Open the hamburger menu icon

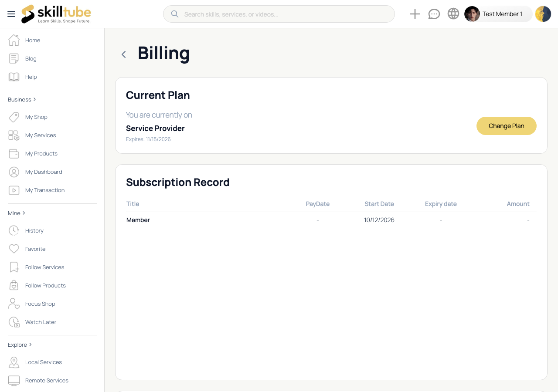pyautogui.click(x=11, y=14)
